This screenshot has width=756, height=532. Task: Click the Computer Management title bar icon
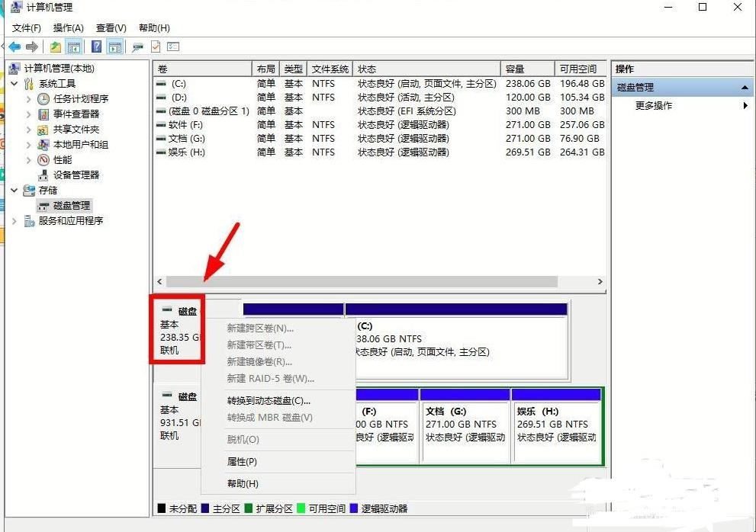click(16, 7)
